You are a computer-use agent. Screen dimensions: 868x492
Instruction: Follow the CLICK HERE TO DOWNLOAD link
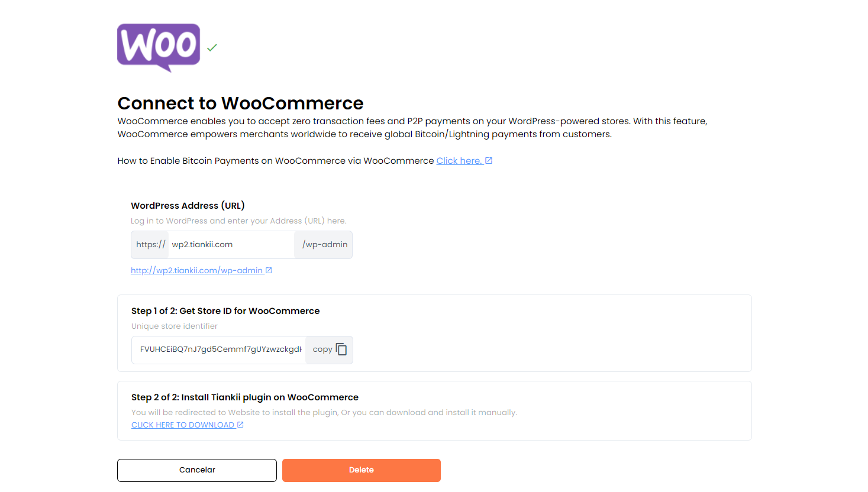tap(182, 425)
